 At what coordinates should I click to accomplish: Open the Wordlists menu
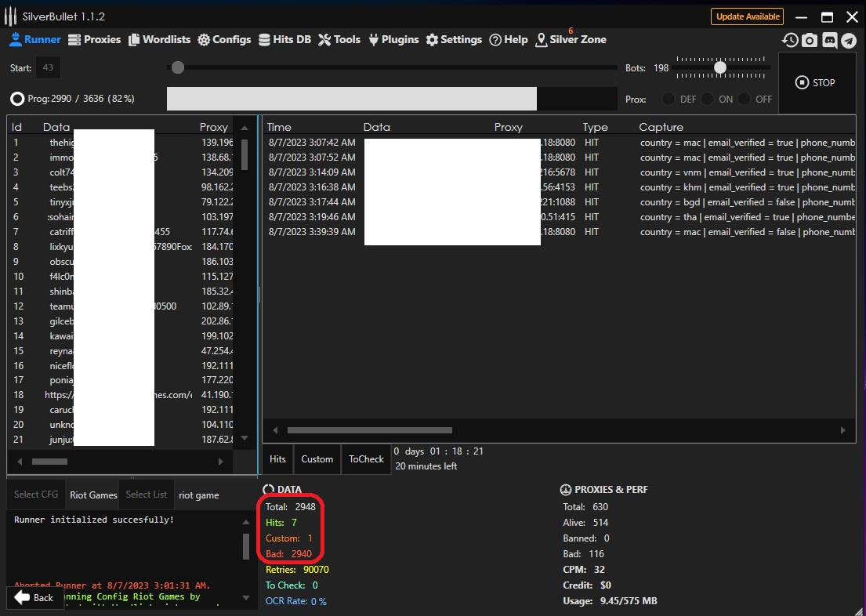[x=160, y=39]
